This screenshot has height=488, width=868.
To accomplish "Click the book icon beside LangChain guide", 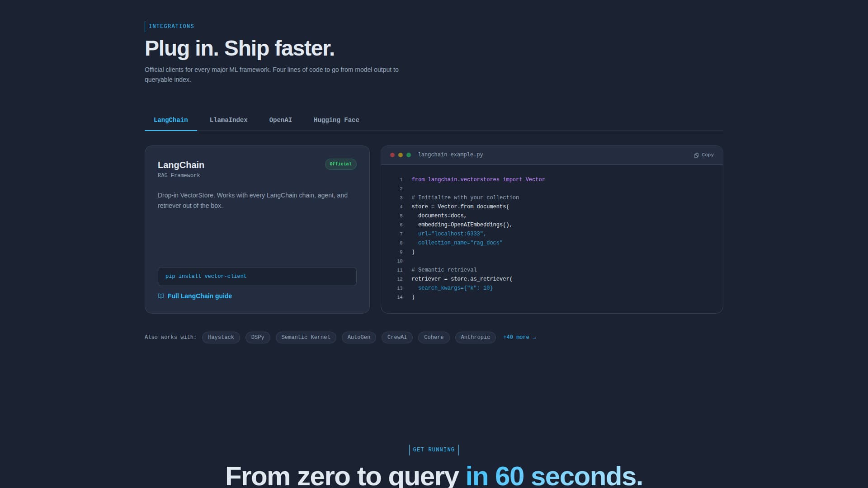I will (161, 296).
